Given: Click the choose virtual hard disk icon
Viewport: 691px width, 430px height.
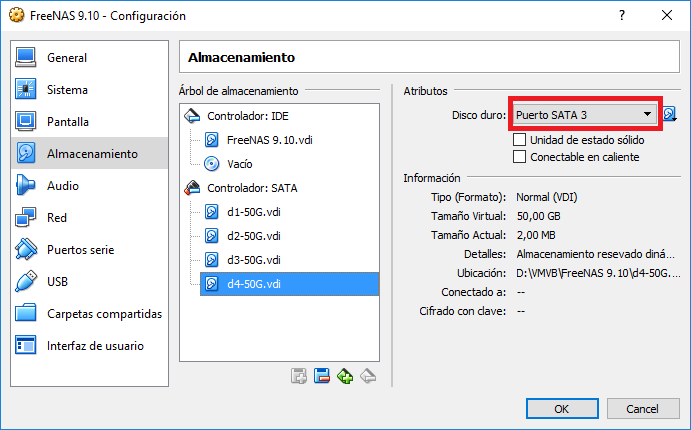Looking at the screenshot, I should 670,114.
